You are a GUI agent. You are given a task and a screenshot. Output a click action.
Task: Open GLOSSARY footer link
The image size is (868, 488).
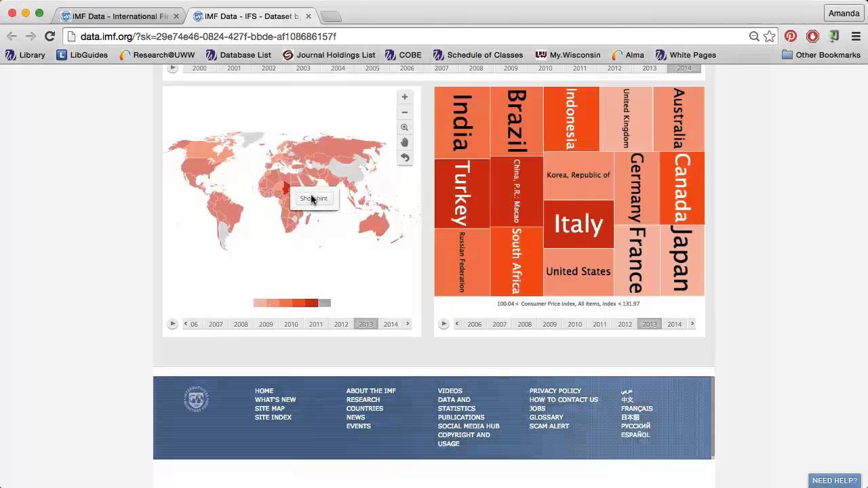(547, 418)
